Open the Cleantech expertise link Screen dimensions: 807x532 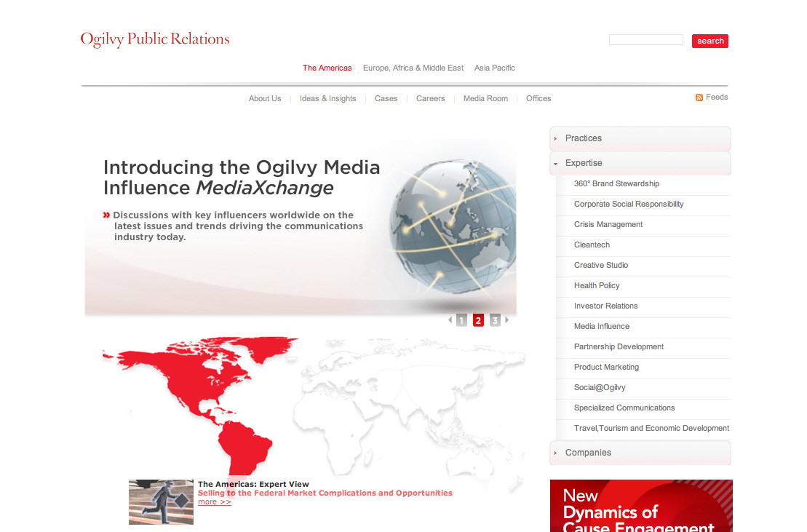point(592,245)
